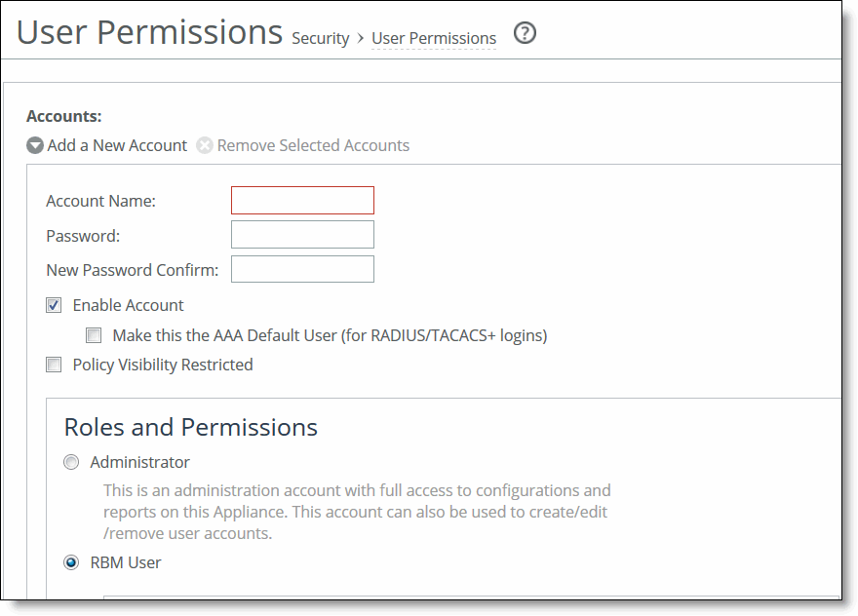This screenshot has width=858, height=616.
Task: Open the help question mark icon
Action: (x=525, y=34)
